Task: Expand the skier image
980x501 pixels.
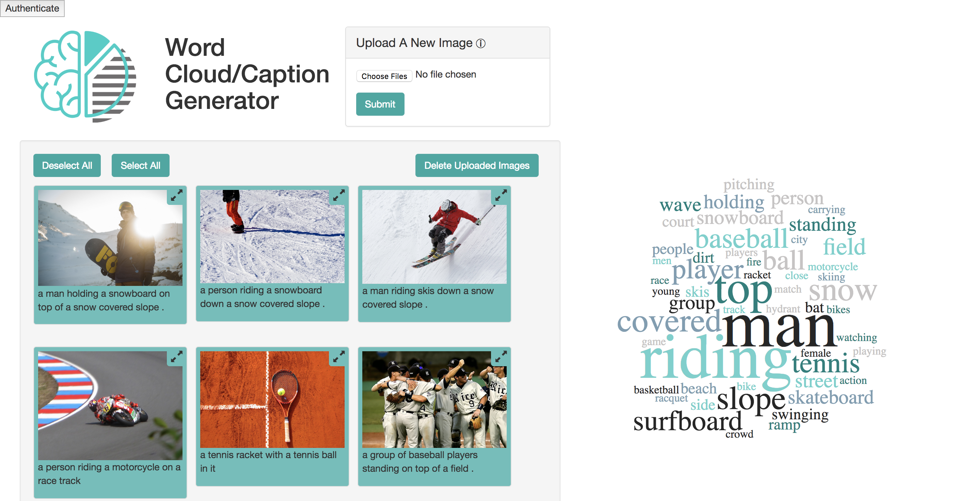Action: [500, 196]
